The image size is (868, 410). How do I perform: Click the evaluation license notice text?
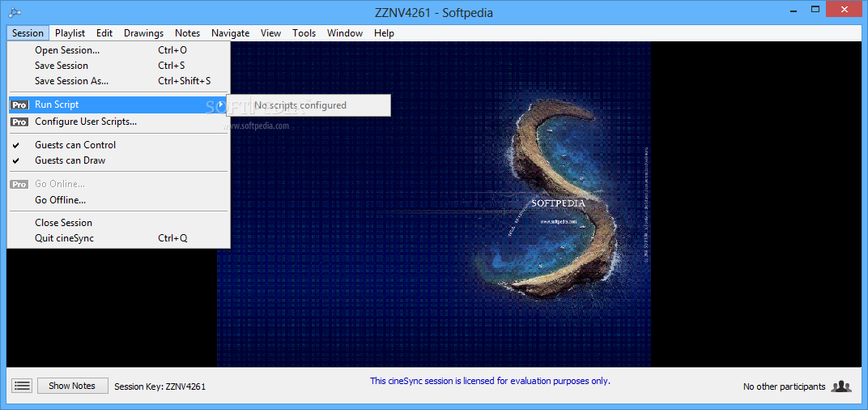pyautogui.click(x=490, y=381)
